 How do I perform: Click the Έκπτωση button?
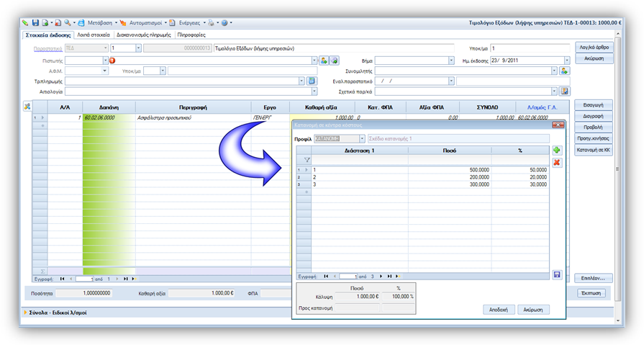591,293
